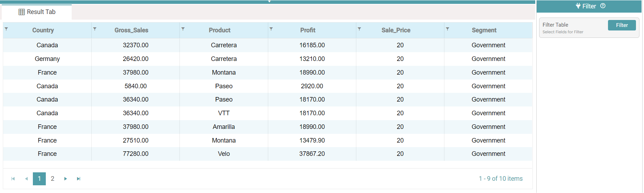This screenshot has height=193, width=644.
Task: Go to the first page arrow
Action: coord(13,179)
